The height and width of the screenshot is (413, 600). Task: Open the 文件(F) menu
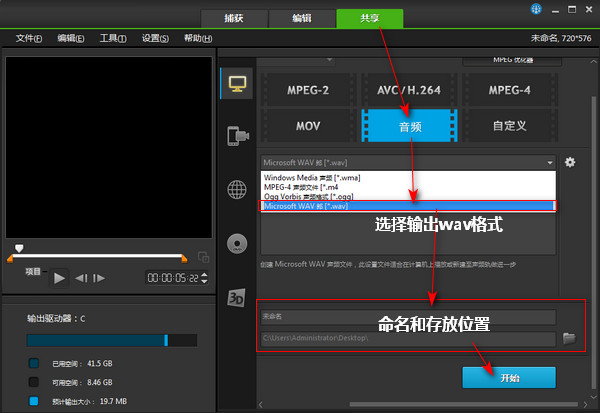pyautogui.click(x=29, y=38)
